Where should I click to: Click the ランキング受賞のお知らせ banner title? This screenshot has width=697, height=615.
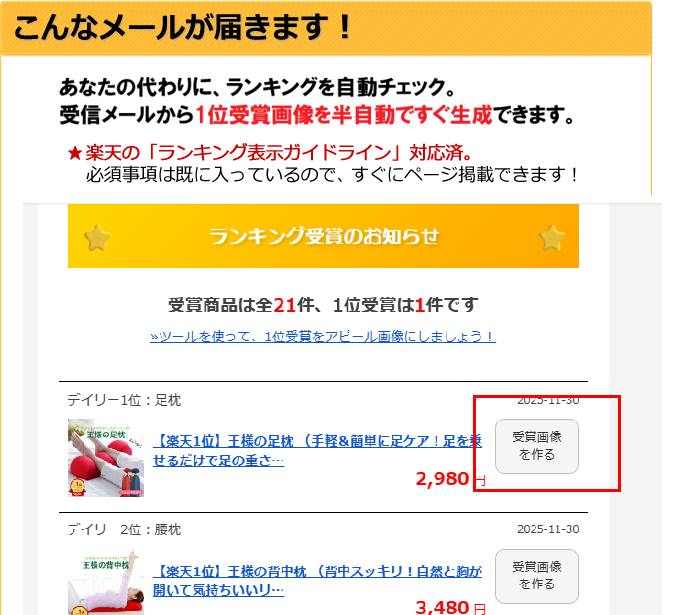coord(324,236)
